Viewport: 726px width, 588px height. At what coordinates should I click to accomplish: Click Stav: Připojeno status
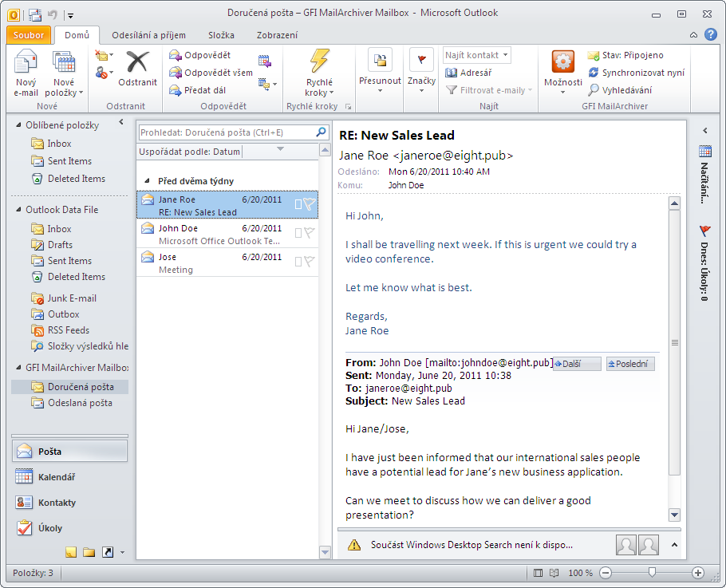click(625, 55)
